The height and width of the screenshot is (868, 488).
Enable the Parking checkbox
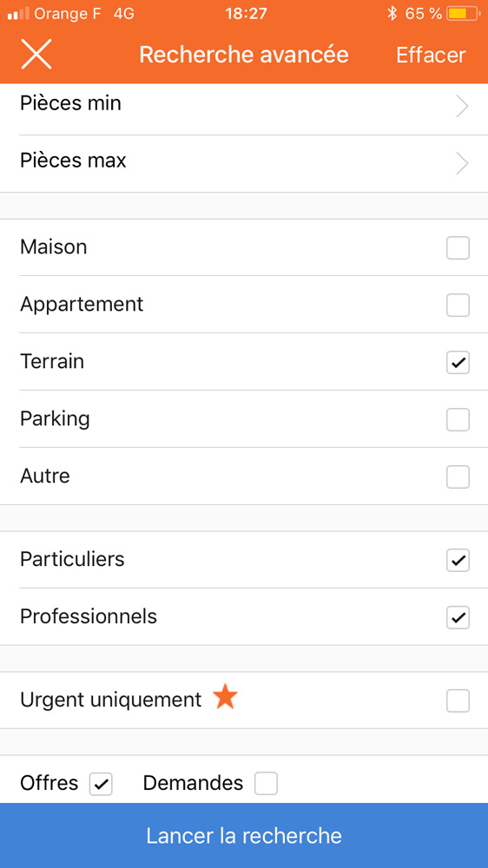click(458, 419)
